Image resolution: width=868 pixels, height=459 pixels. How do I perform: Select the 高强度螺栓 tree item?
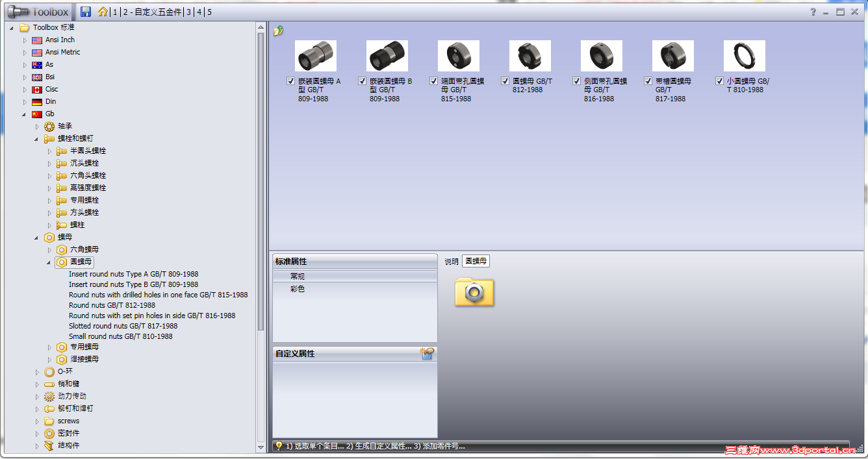(88, 188)
